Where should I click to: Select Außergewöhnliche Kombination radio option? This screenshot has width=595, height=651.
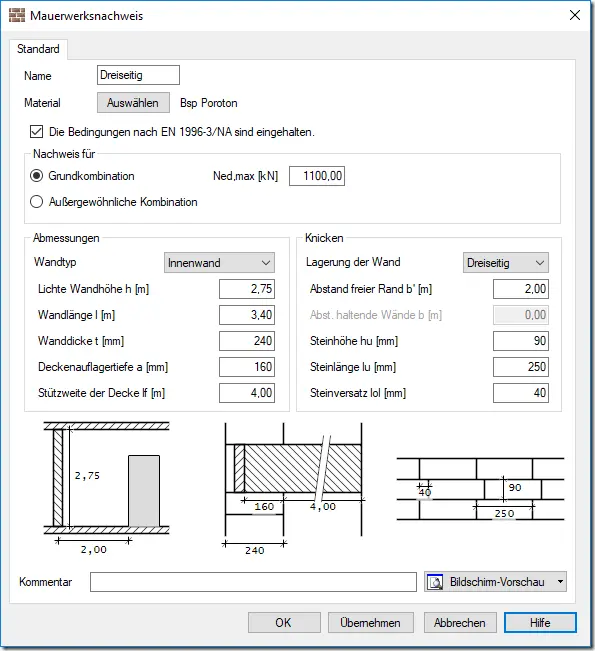click(37, 202)
